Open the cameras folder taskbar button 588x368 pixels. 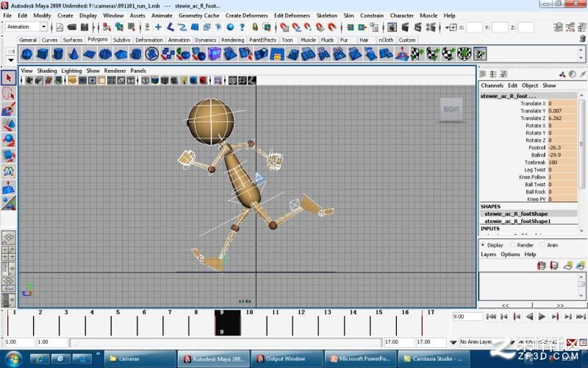140,358
